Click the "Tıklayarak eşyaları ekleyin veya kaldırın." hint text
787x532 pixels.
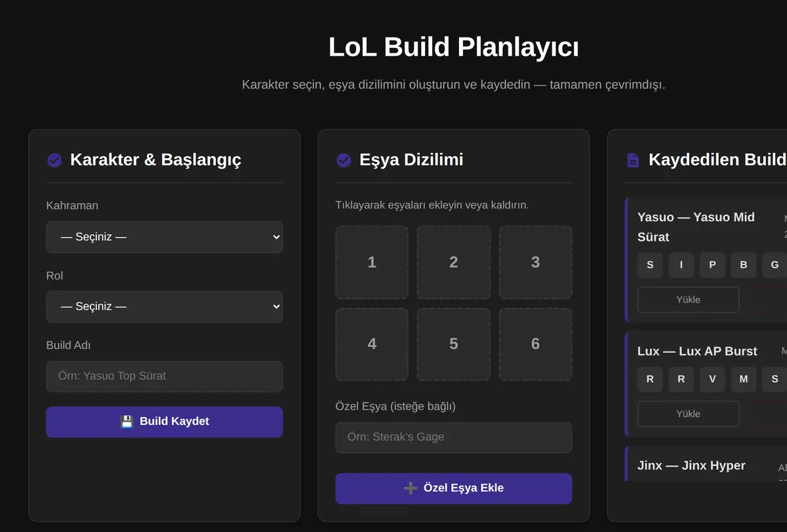click(x=432, y=205)
